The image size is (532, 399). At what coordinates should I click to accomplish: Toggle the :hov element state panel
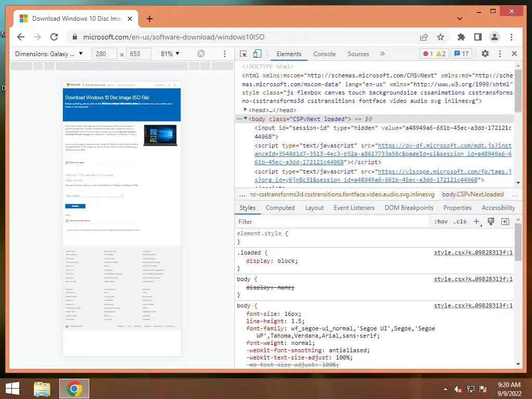(441, 221)
